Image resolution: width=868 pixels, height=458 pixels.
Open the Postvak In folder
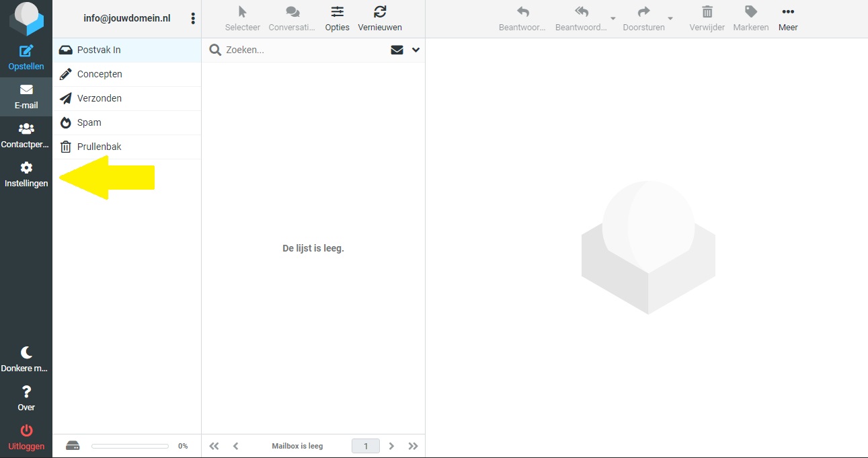point(127,50)
